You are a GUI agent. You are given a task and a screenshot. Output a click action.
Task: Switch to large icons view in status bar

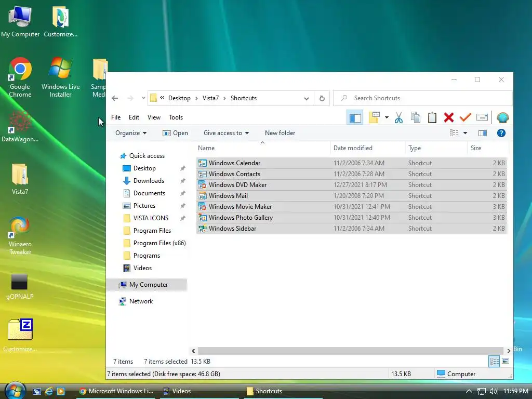click(x=505, y=361)
